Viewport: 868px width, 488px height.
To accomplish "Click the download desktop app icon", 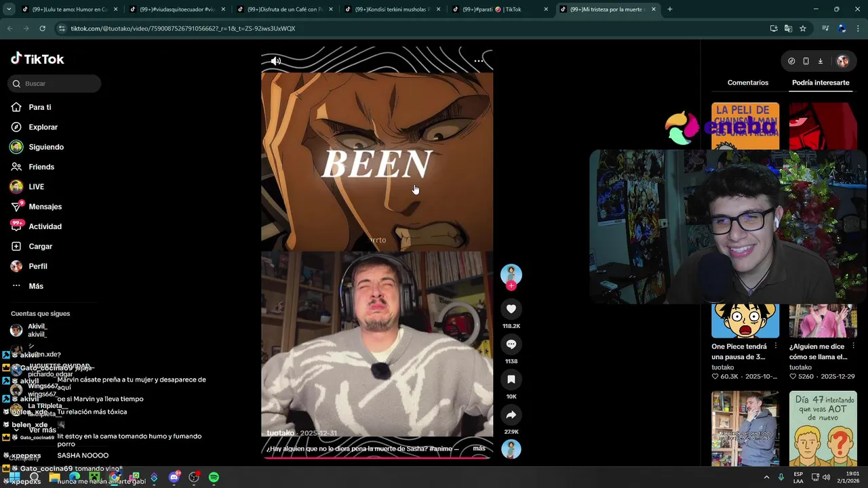I will pyautogui.click(x=820, y=61).
